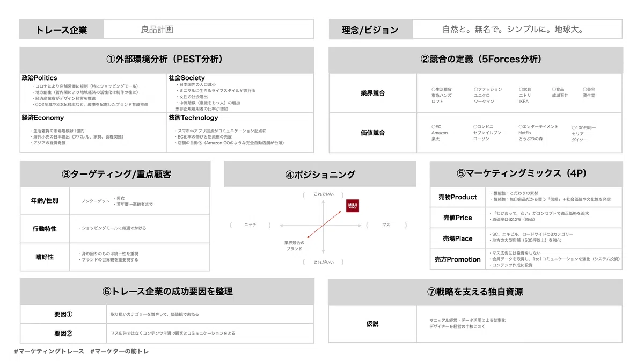This screenshot has height=362, width=644.
Task: Click セブンイレブン under コンビニ
Action: 487,133
